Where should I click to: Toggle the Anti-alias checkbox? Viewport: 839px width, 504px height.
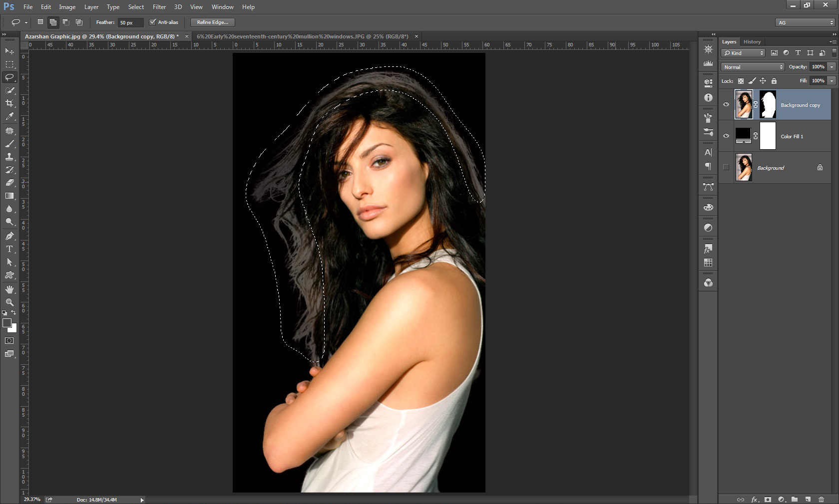153,22
